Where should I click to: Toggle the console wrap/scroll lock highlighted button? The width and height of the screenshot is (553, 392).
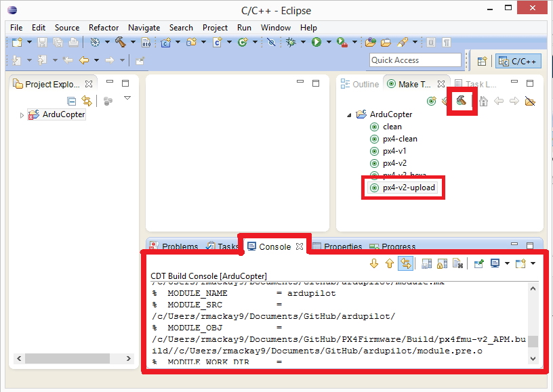point(405,263)
